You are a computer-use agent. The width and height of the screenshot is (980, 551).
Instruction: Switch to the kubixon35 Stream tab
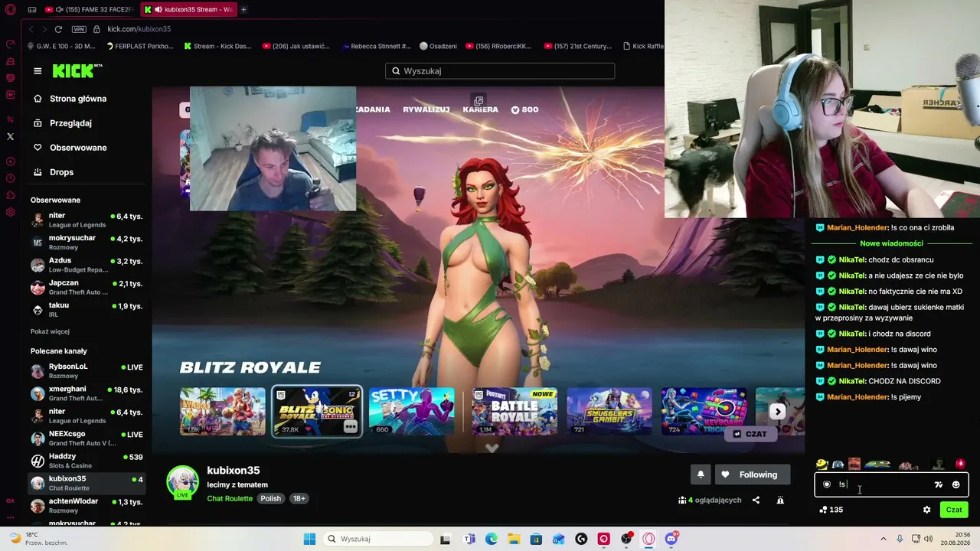click(x=188, y=9)
